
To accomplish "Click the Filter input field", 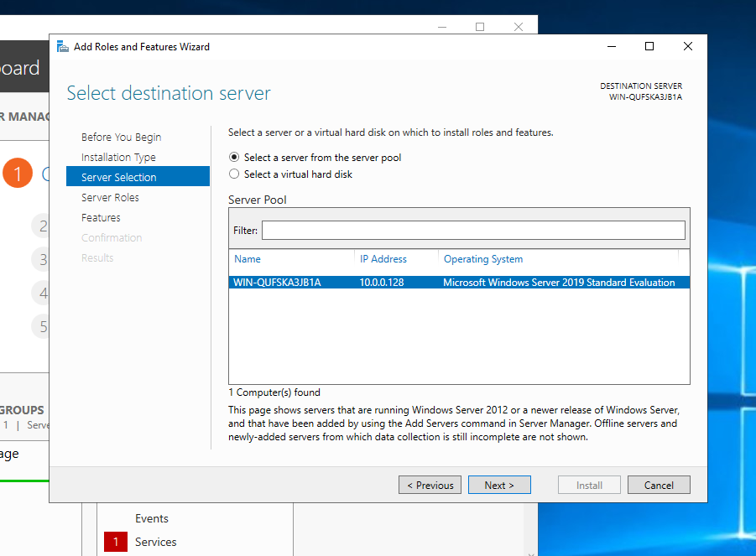I will point(473,231).
